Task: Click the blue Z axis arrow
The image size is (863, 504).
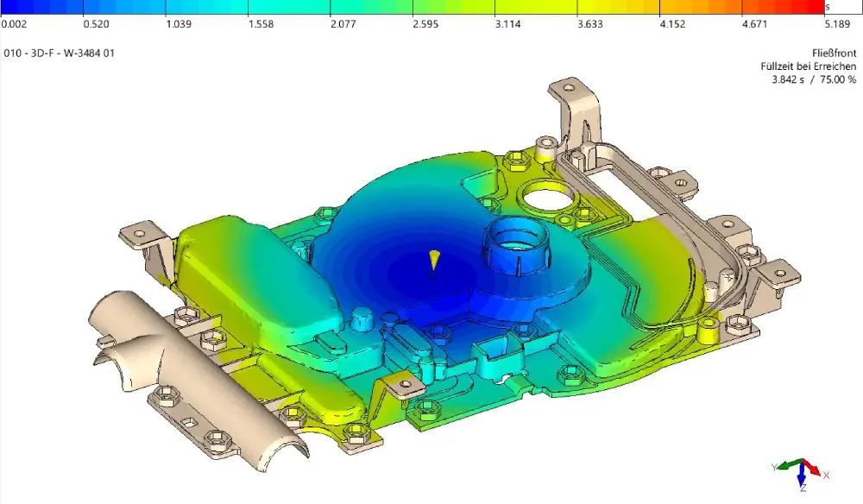Action: [x=803, y=477]
